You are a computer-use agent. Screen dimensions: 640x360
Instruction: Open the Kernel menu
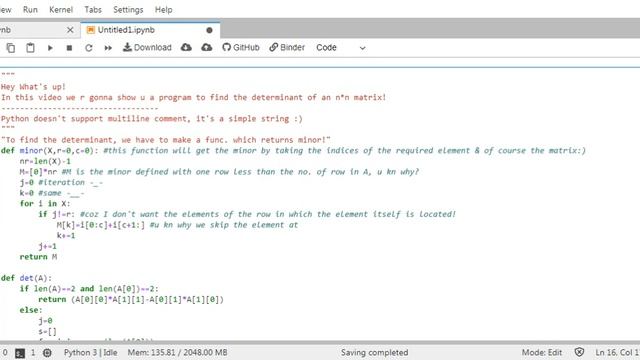[x=61, y=9]
